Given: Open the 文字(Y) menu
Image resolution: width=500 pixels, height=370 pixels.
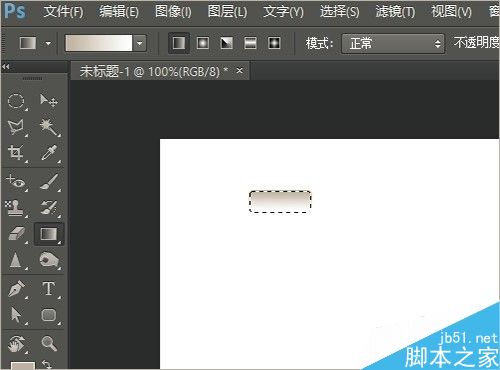Looking at the screenshot, I should [284, 12].
